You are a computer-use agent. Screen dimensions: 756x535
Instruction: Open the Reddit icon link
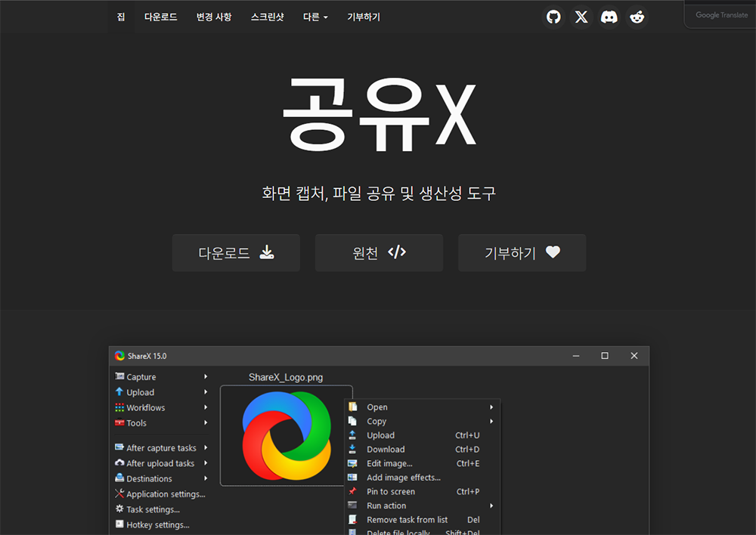(x=637, y=17)
